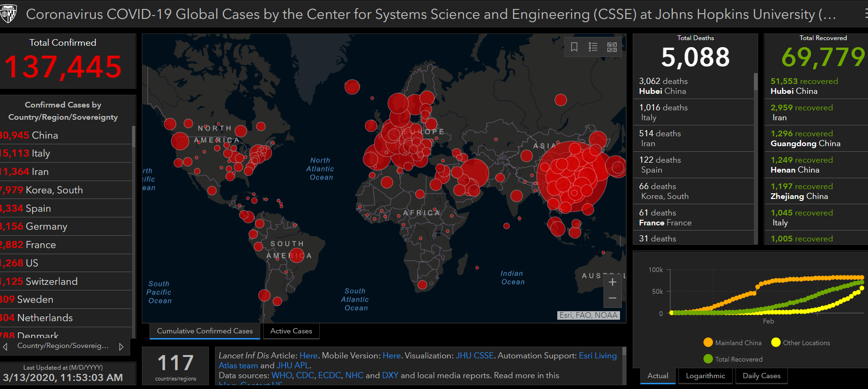
Task: Select 1,249 recovered Henan China row
Action: click(x=816, y=165)
